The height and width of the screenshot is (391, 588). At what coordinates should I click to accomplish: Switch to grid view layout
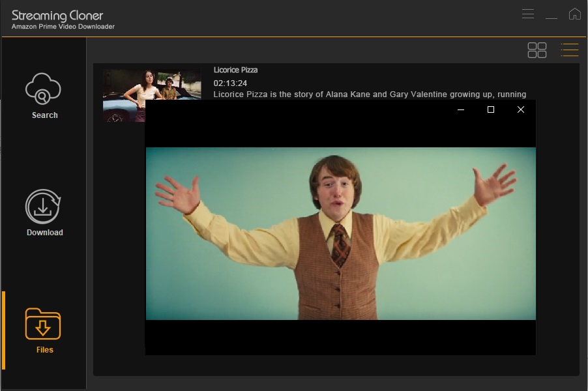pyautogui.click(x=537, y=50)
